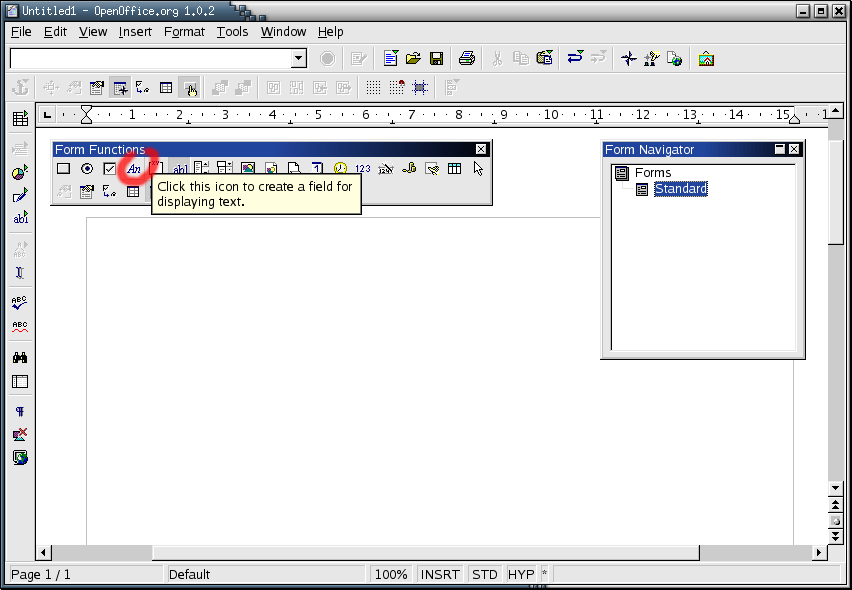Image resolution: width=852 pixels, height=590 pixels.
Task: Select the Push Button form control
Action: 64,169
